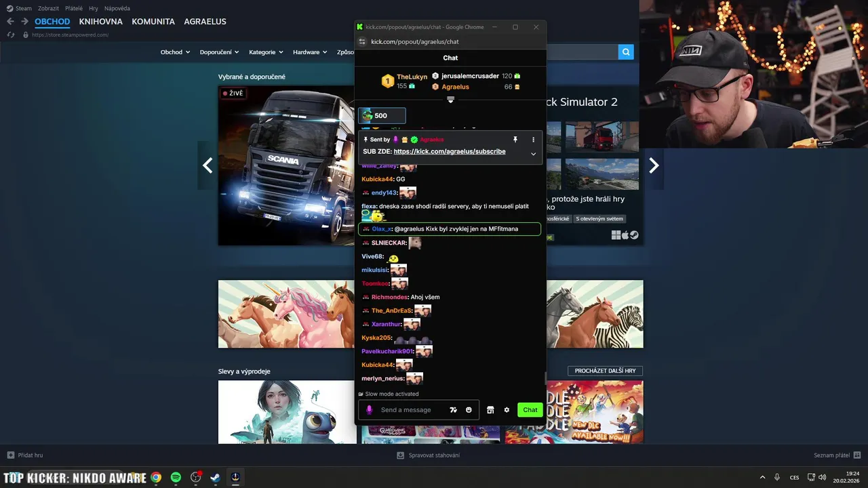Click the taskbar microphone tray icon
Screen dimensions: 868x488
click(777, 477)
